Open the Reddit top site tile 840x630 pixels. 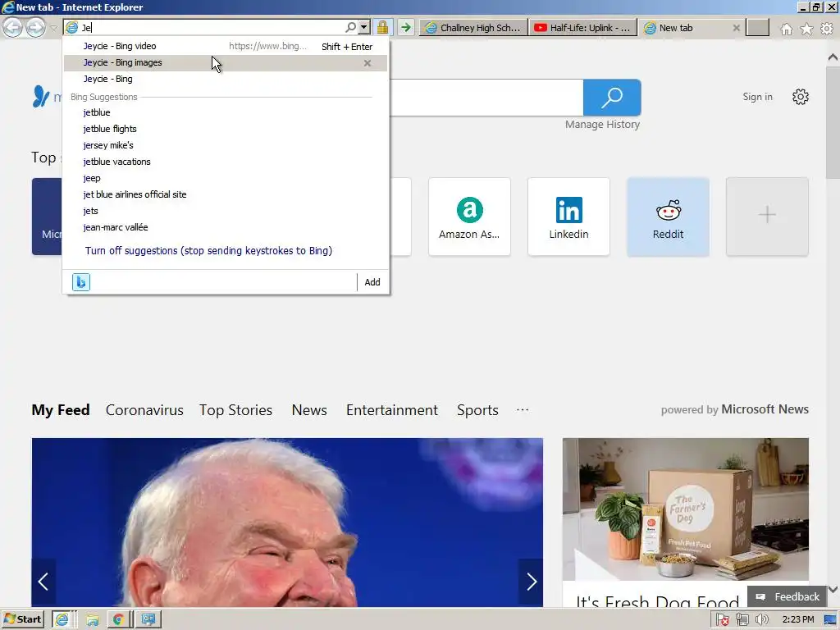tap(668, 217)
